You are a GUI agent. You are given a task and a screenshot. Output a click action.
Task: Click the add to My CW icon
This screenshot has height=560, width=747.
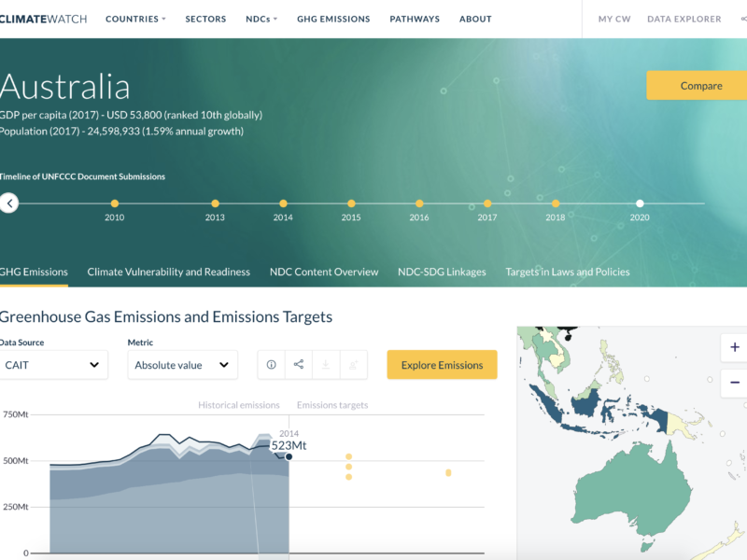tap(353, 365)
